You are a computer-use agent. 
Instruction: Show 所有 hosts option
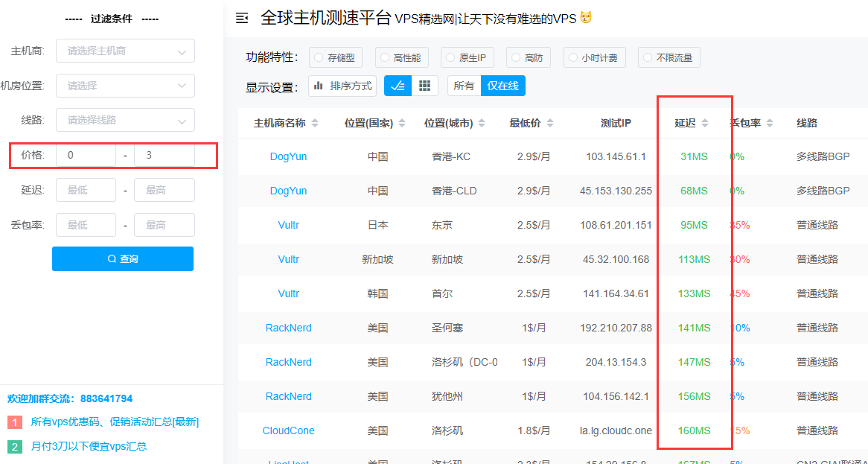[464, 86]
